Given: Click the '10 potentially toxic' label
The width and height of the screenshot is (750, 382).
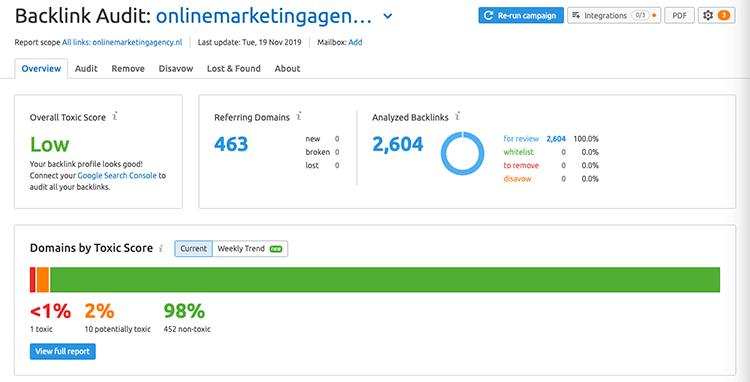Looking at the screenshot, I should tap(118, 329).
